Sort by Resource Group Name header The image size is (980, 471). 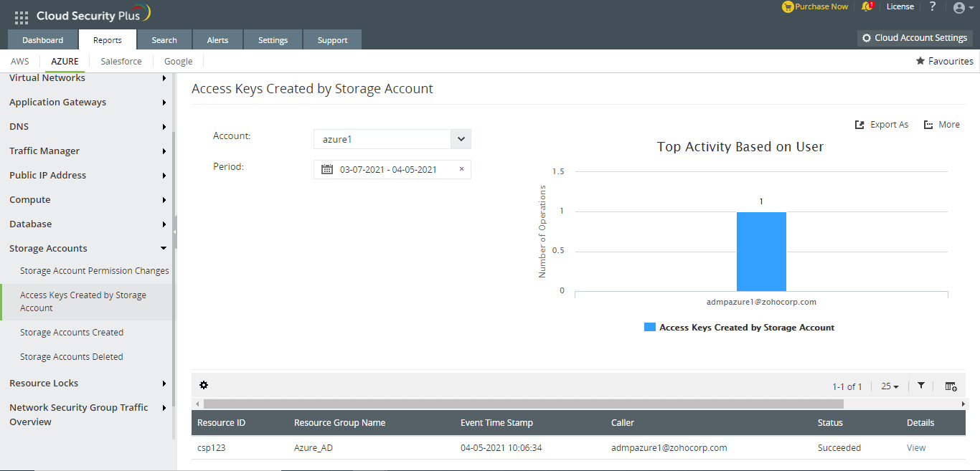coord(339,422)
